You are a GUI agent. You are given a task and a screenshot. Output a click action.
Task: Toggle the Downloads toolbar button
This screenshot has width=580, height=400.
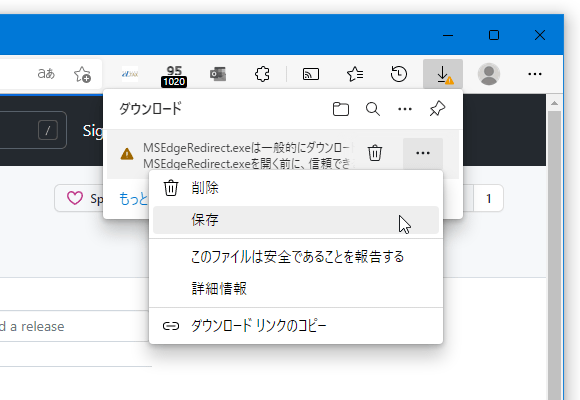443,74
